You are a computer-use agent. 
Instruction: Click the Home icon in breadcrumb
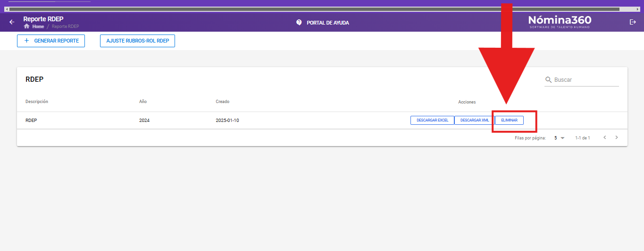(x=26, y=26)
